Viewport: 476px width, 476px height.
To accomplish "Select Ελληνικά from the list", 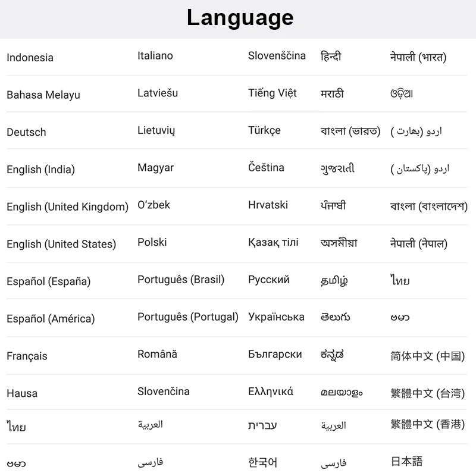I will (x=270, y=392).
